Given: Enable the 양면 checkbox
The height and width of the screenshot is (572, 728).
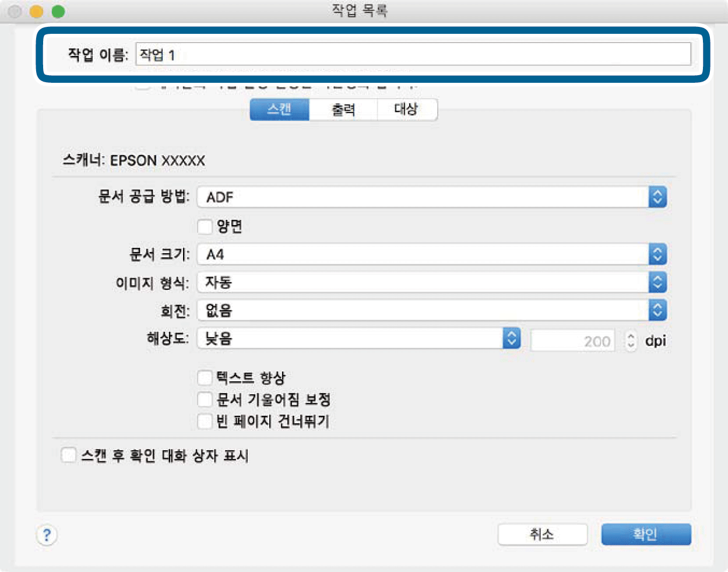Looking at the screenshot, I should tap(205, 226).
